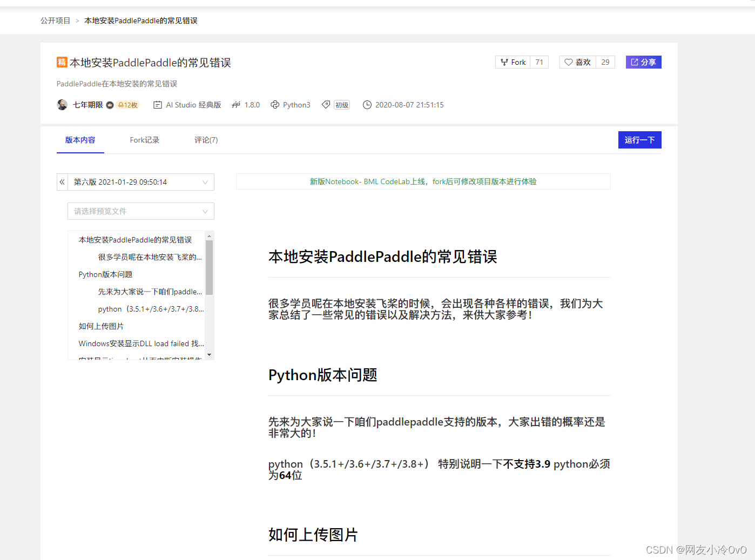
Task: Click the outline scrollbar up arrow
Action: (210, 235)
